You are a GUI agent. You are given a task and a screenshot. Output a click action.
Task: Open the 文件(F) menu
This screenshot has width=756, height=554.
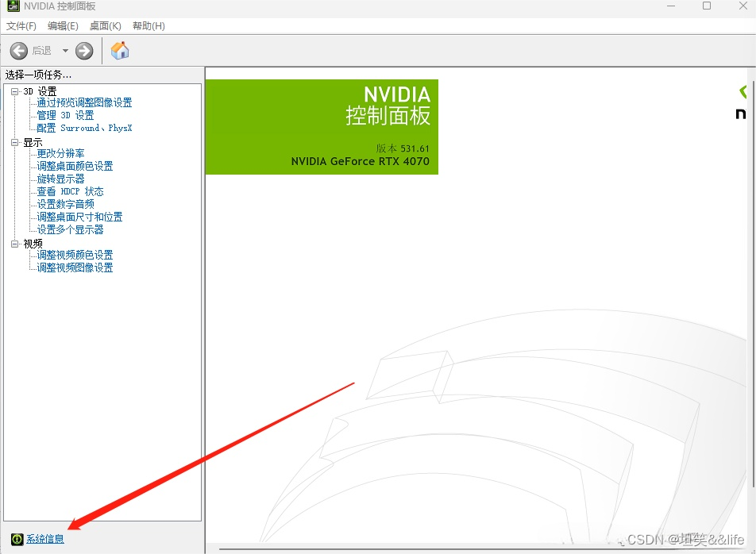(21, 26)
